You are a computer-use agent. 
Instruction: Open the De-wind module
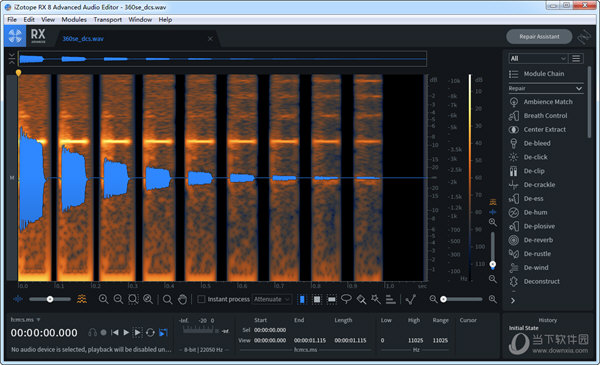528,267
